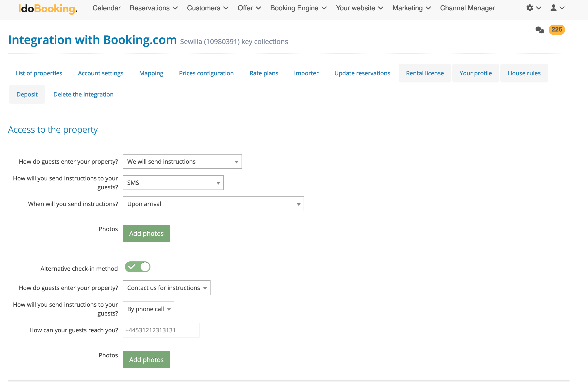Go to the Rental license tab
The width and height of the screenshot is (588, 382).
(x=425, y=73)
